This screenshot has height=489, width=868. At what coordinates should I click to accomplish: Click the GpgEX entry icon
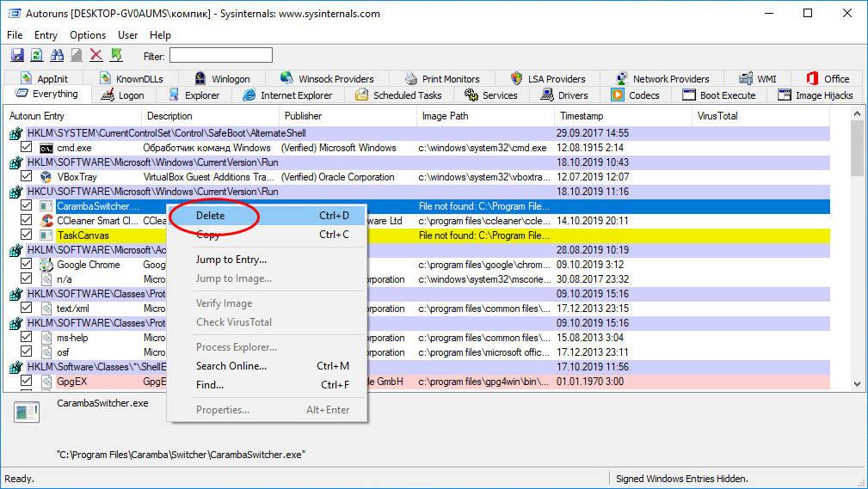(46, 382)
